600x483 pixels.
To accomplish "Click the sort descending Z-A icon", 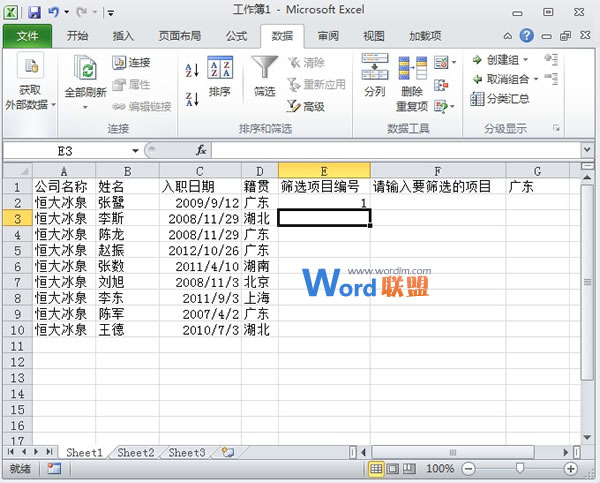I will click(x=192, y=97).
